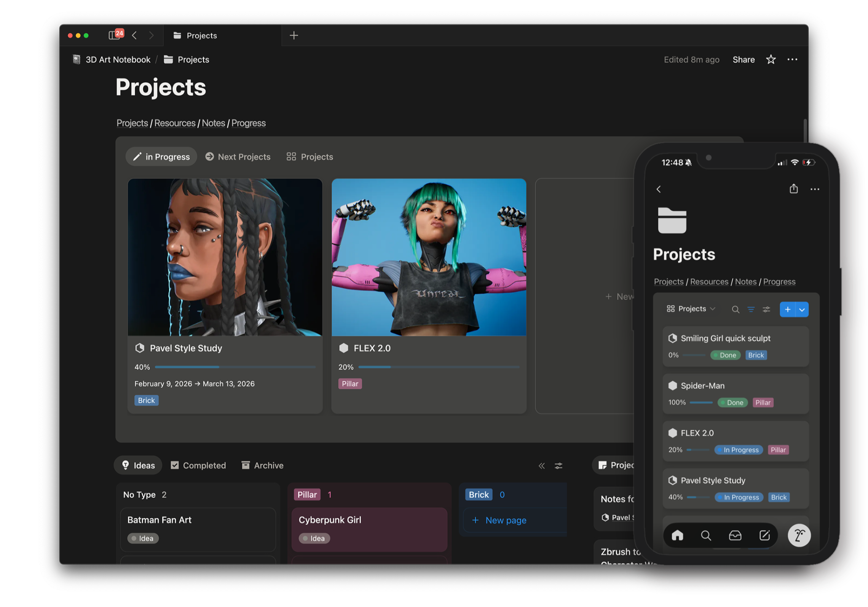Viewport: 868px width, 607px height.
Task: Tap the phone search icon in toolbar
Action: click(x=735, y=309)
